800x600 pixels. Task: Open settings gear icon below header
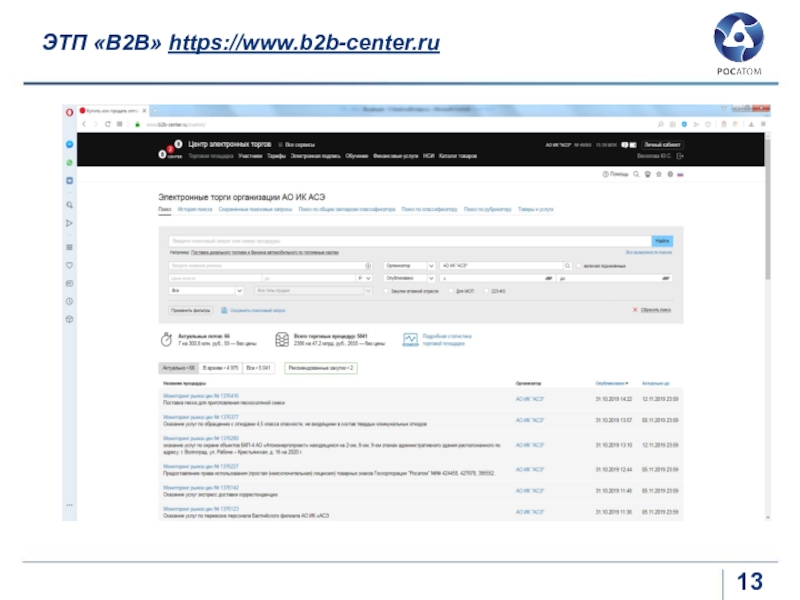670,174
